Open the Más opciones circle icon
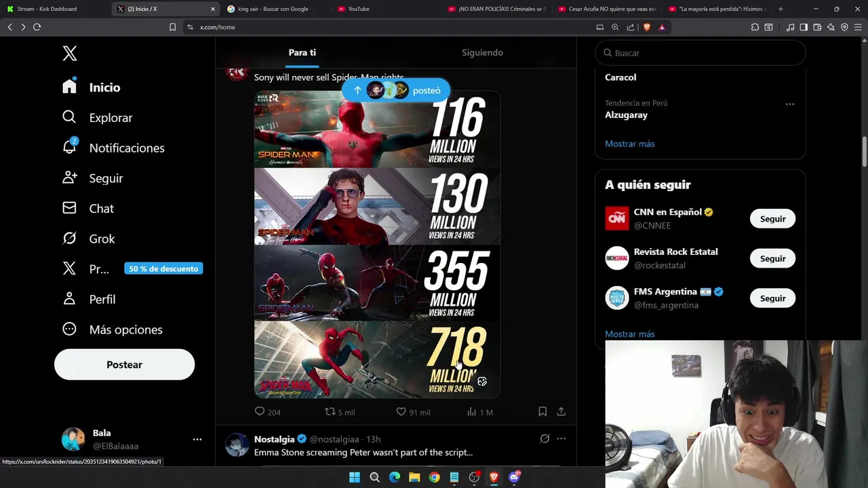This screenshot has height=488, width=868. pyautogui.click(x=69, y=329)
